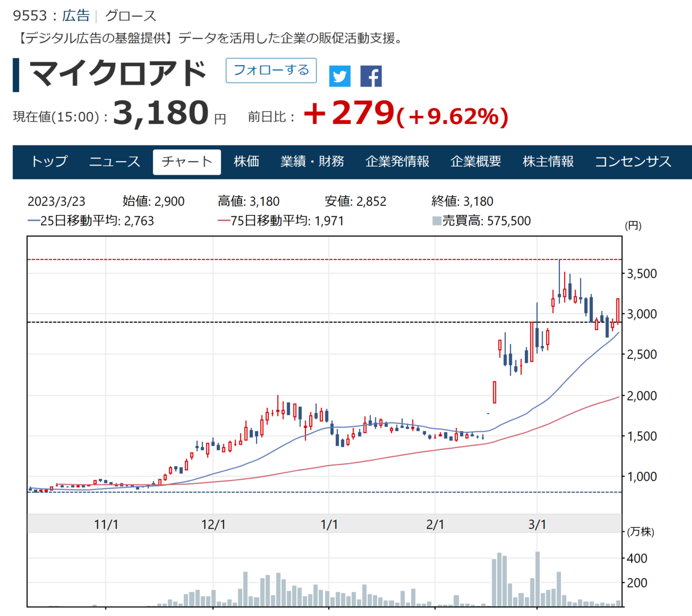Click the 1/1 date axis label

tap(329, 525)
